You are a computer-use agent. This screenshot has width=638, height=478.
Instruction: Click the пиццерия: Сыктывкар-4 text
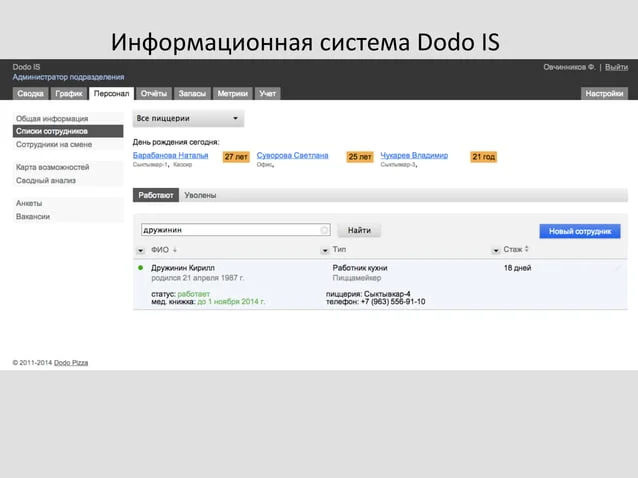pyautogui.click(x=368, y=294)
